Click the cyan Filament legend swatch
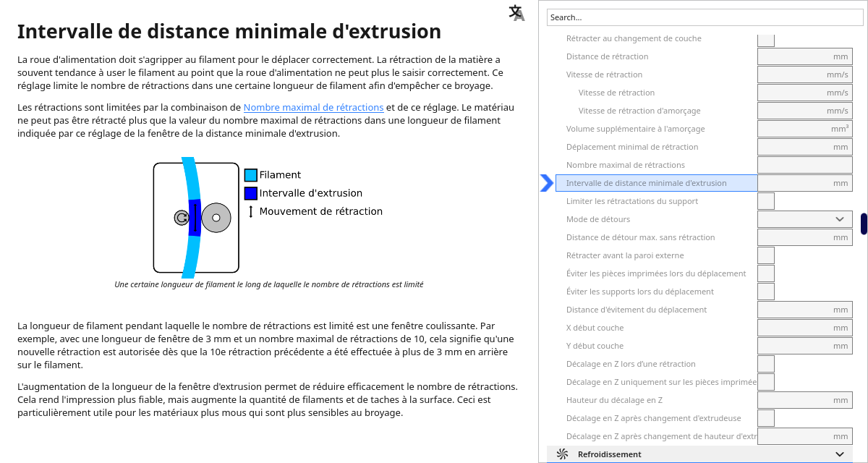Screen dimensions: 868x463 [251, 175]
